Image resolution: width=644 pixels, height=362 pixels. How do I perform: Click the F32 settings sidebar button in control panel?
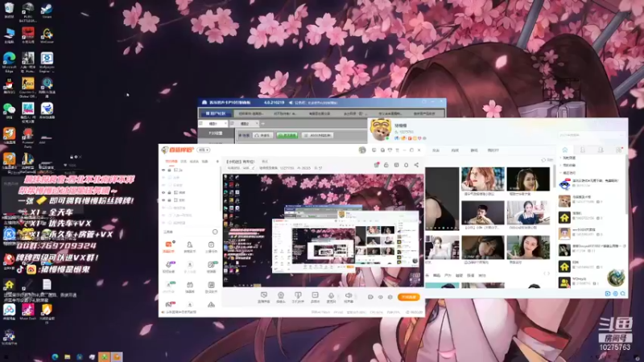click(x=216, y=134)
